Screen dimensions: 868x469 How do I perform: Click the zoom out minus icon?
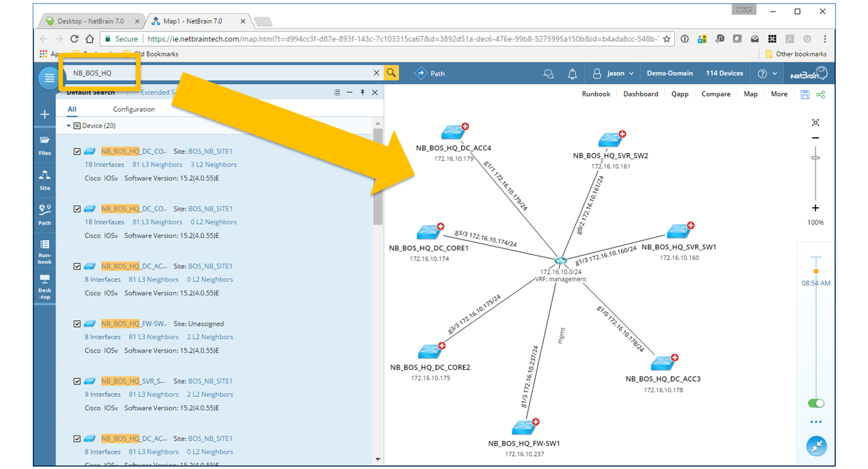[816, 138]
